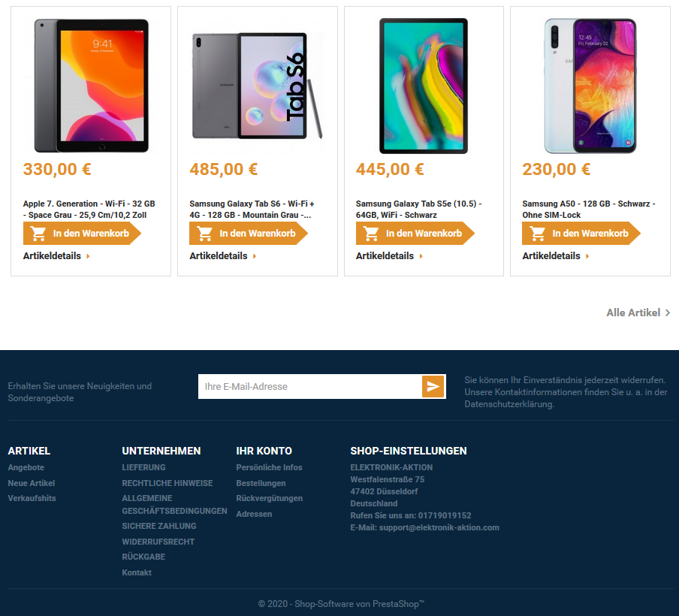Click arrow next to Apple iPad Artikeldetails

click(x=88, y=256)
